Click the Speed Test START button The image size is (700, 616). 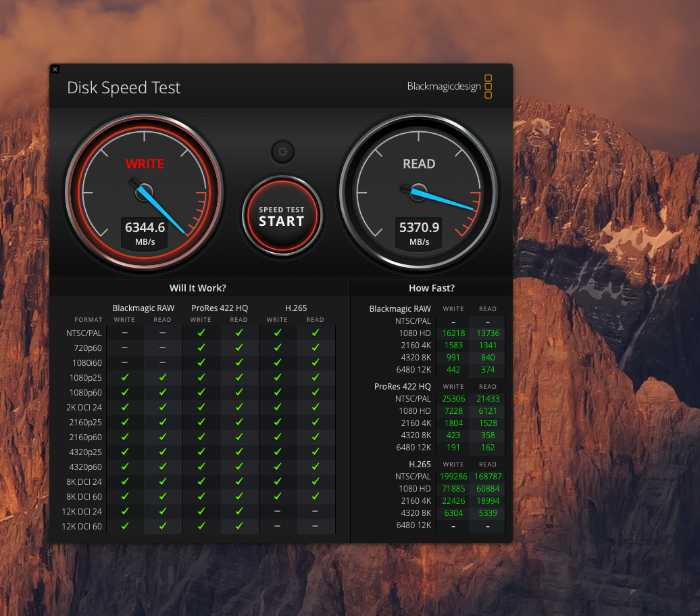click(282, 216)
